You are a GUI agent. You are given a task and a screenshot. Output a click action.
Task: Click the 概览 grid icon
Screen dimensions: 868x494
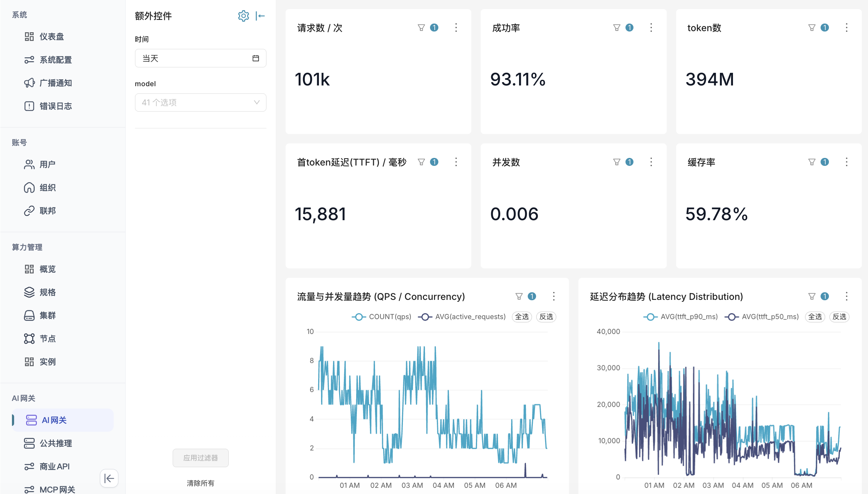(29, 269)
